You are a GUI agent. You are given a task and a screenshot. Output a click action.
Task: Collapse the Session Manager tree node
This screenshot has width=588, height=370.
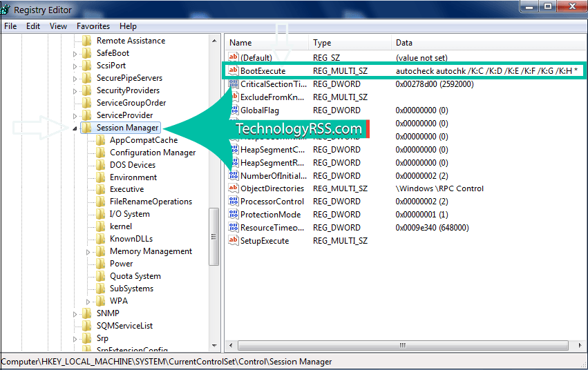pos(75,128)
